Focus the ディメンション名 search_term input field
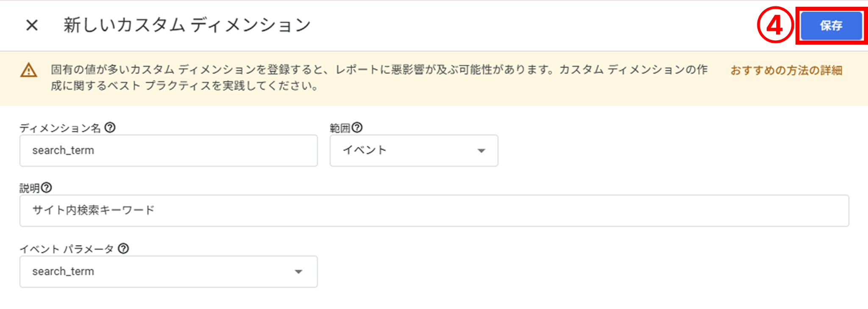This screenshot has width=868, height=309. tap(169, 151)
